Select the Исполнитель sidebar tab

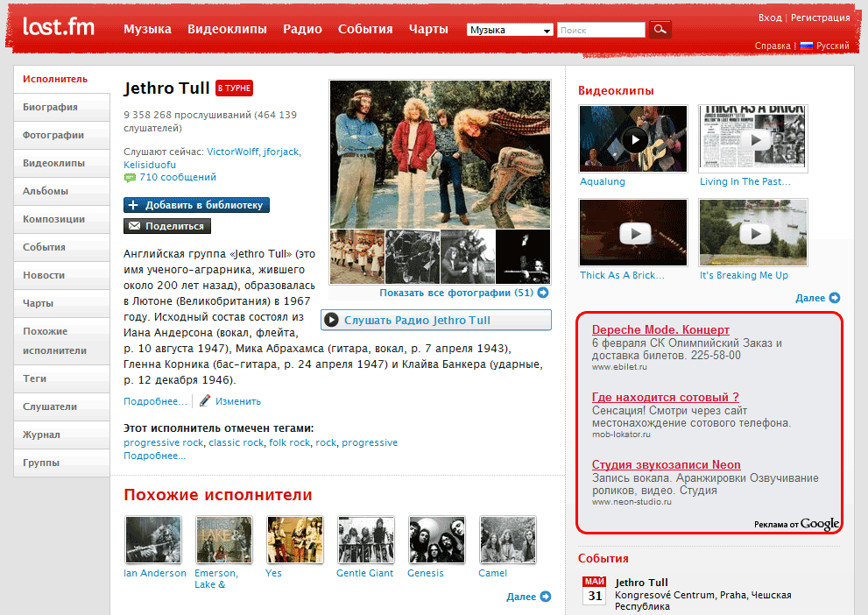(x=61, y=79)
